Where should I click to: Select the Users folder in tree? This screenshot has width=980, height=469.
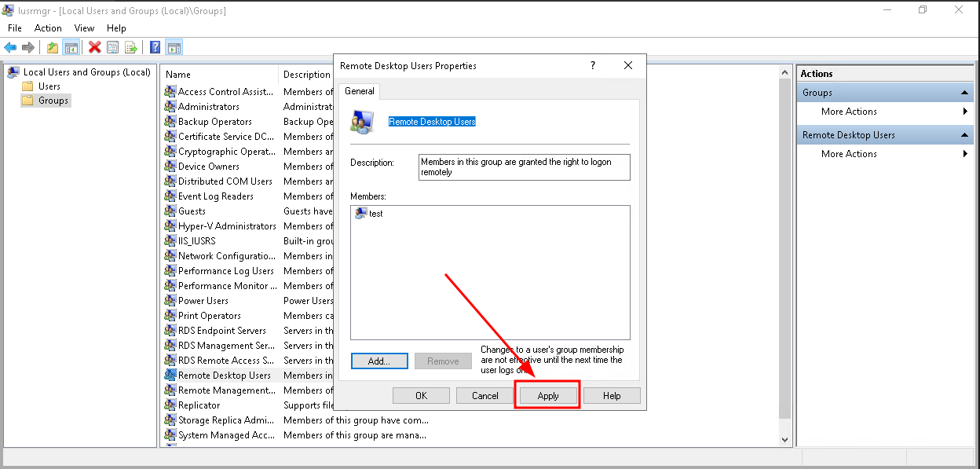tap(49, 86)
